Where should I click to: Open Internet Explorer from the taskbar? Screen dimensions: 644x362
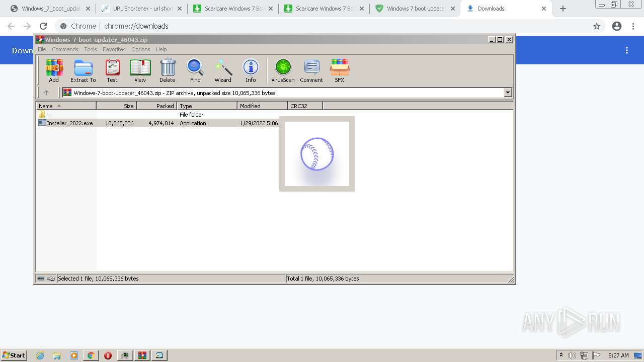coord(40,355)
